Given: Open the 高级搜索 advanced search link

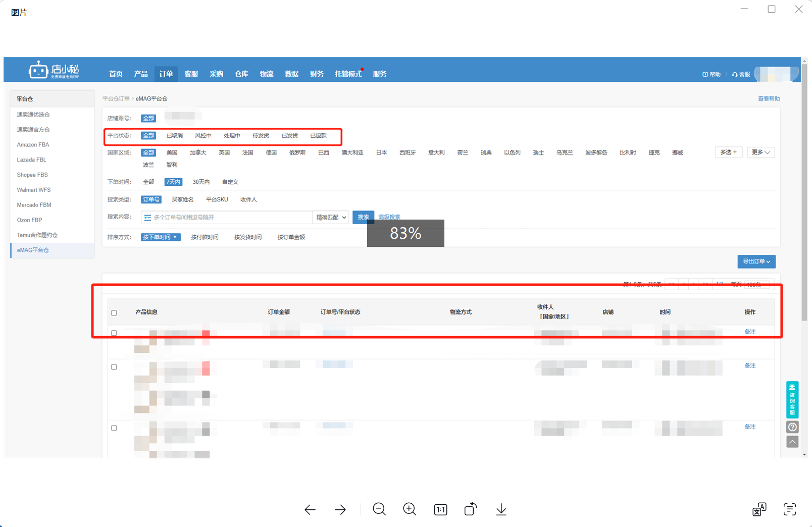Looking at the screenshot, I should click(x=389, y=218).
